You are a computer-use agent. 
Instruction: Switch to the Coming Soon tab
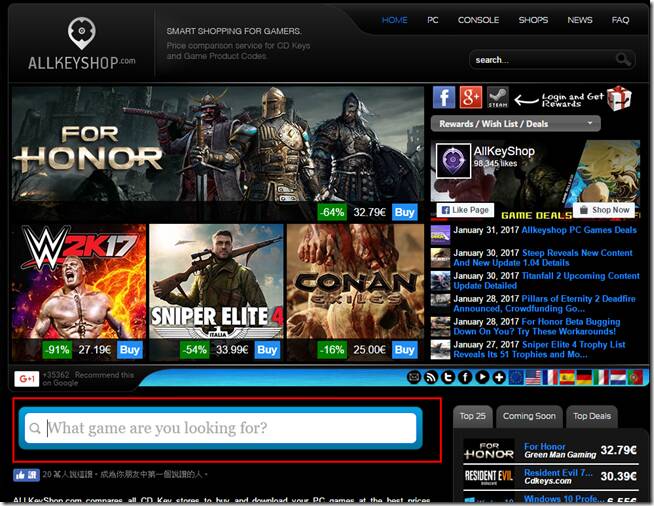coord(529,416)
